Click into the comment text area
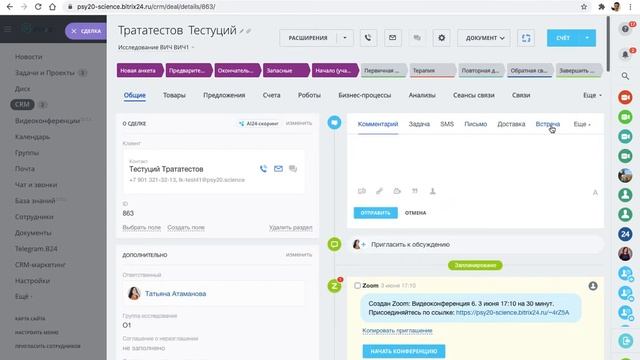The height and width of the screenshot is (360, 640). coord(475,159)
